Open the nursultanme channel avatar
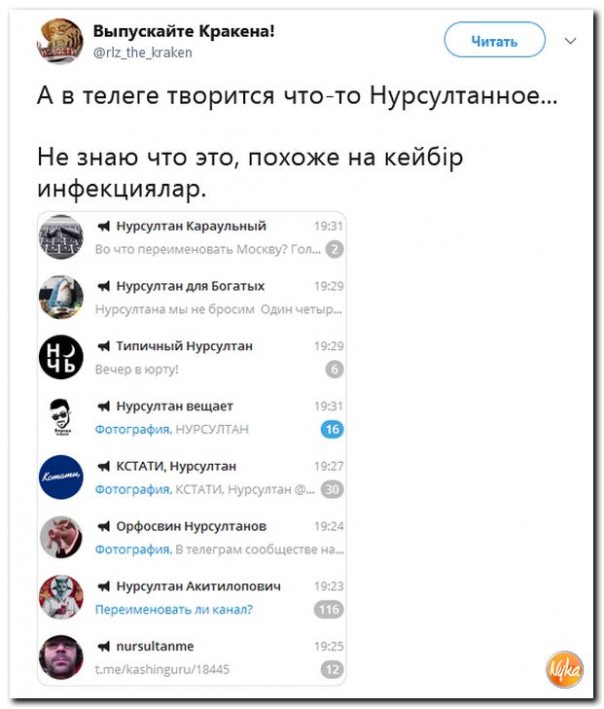The image size is (604, 709). point(61,657)
